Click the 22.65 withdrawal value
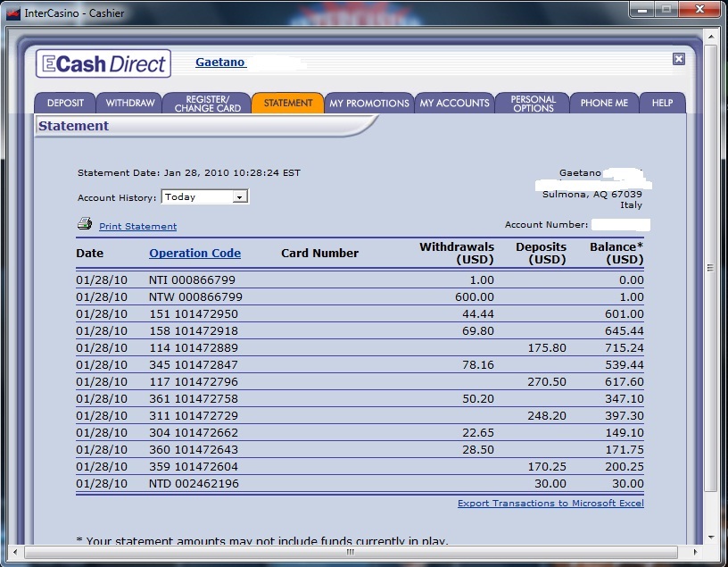The height and width of the screenshot is (567, 728). tap(478, 433)
